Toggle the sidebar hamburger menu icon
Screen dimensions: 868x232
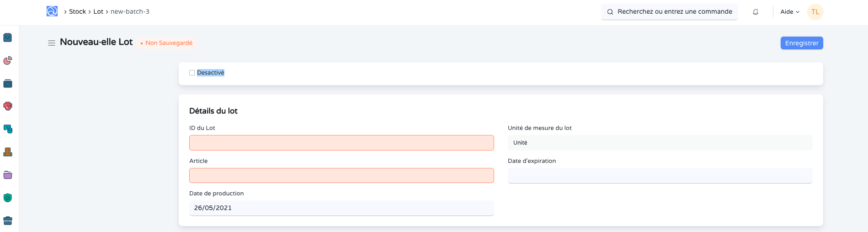52,43
